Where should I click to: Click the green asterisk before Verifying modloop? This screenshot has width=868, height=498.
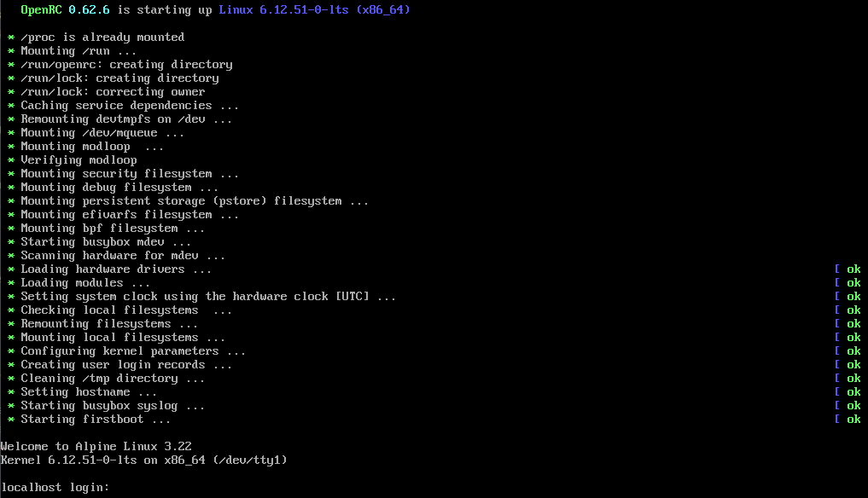click(10, 160)
